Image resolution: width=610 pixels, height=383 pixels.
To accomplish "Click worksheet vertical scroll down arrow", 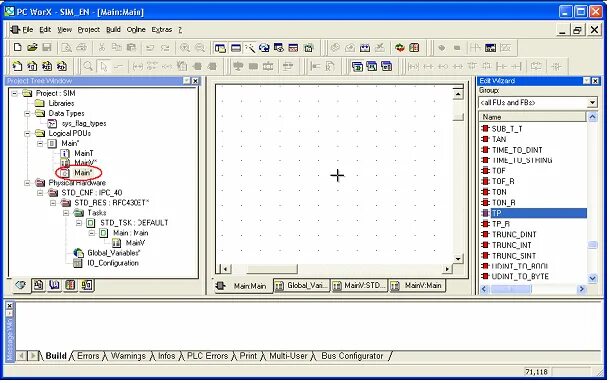I will pos(458,258).
